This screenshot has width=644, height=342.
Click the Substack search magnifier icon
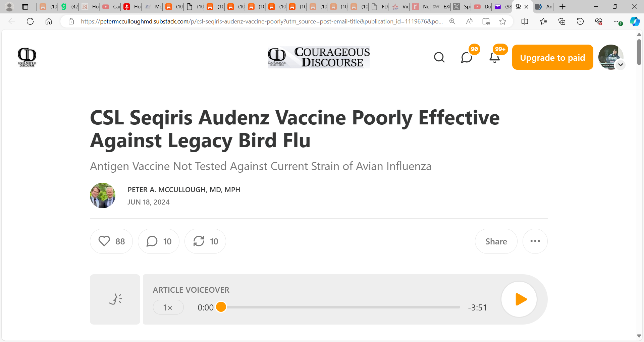(439, 57)
